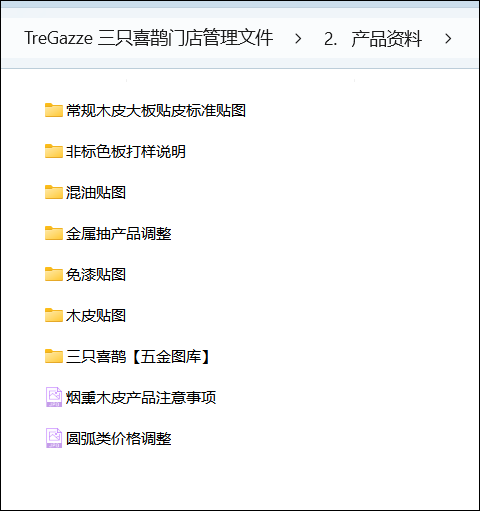This screenshot has width=480, height=511.
Task: Click folder icon for 三只喜鹊【五金图库】
Action: click(54, 356)
